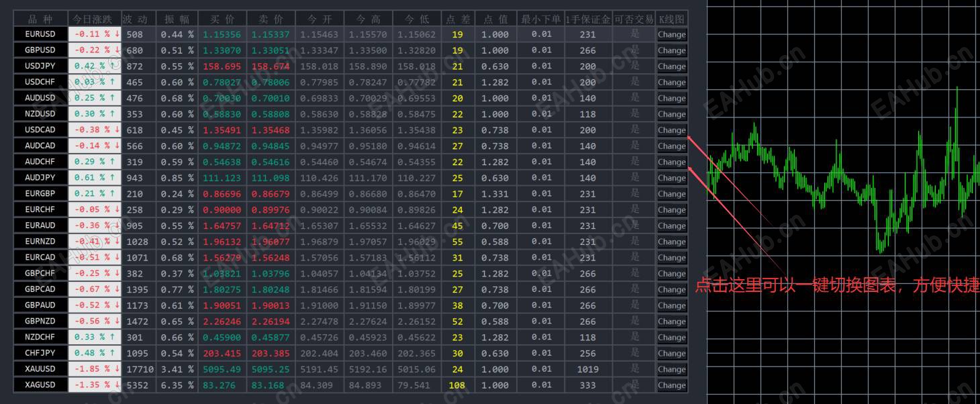Image resolution: width=980 pixels, height=404 pixels.
Task: Click the 波动 column header
Action: [x=138, y=19]
